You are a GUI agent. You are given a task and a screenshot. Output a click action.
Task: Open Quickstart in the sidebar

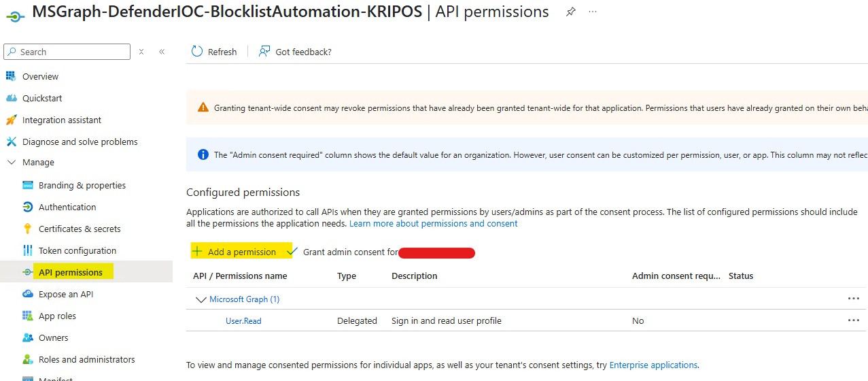pos(42,98)
